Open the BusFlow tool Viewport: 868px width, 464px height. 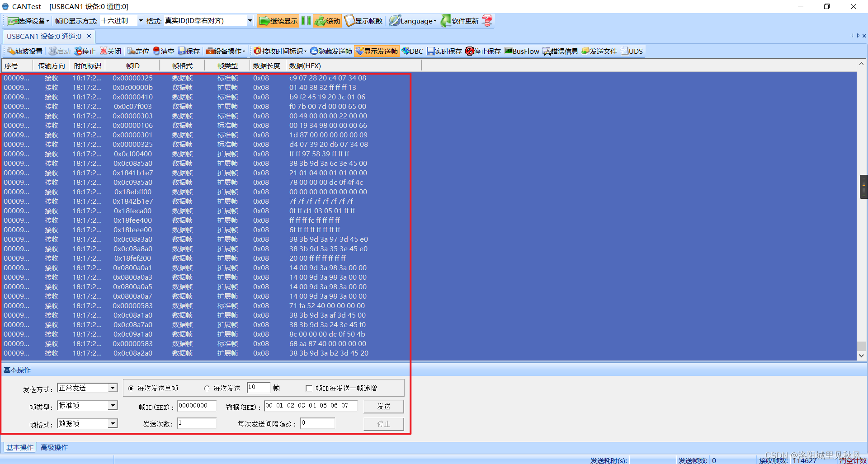coord(522,51)
